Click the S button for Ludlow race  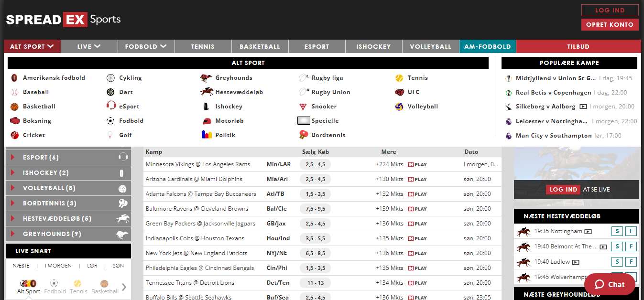tap(617, 262)
